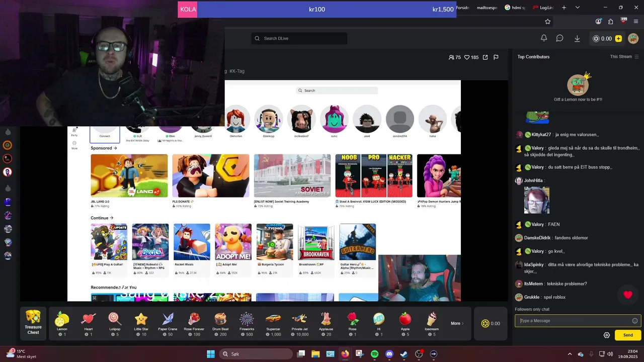The height and width of the screenshot is (362, 644).
Task: Tap the floating red heart in chat
Action: coord(627,295)
